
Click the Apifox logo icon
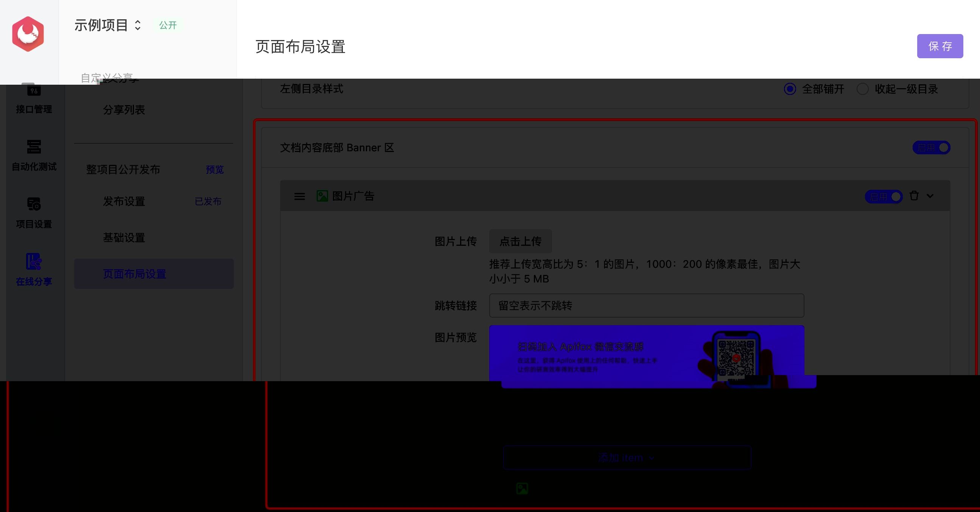(x=28, y=34)
